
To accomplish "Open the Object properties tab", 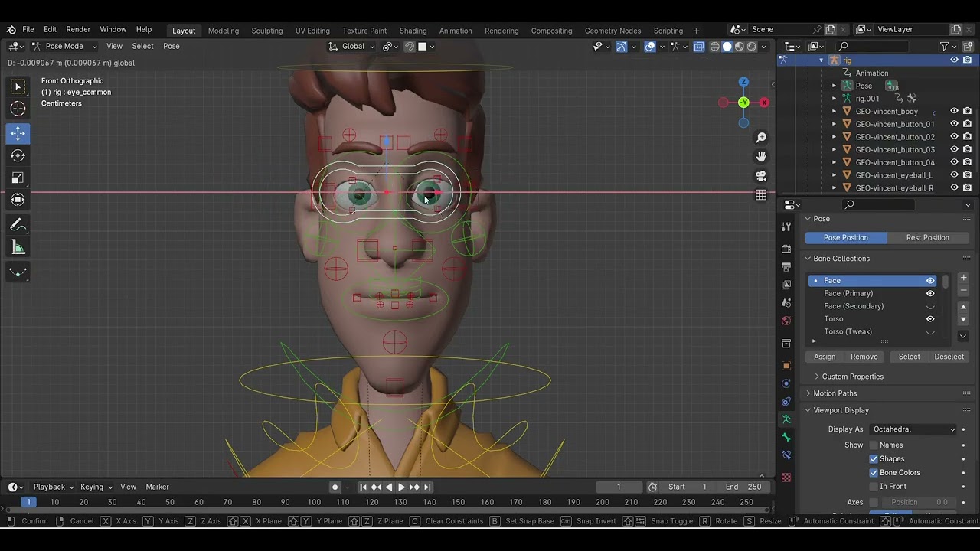I will pyautogui.click(x=786, y=366).
